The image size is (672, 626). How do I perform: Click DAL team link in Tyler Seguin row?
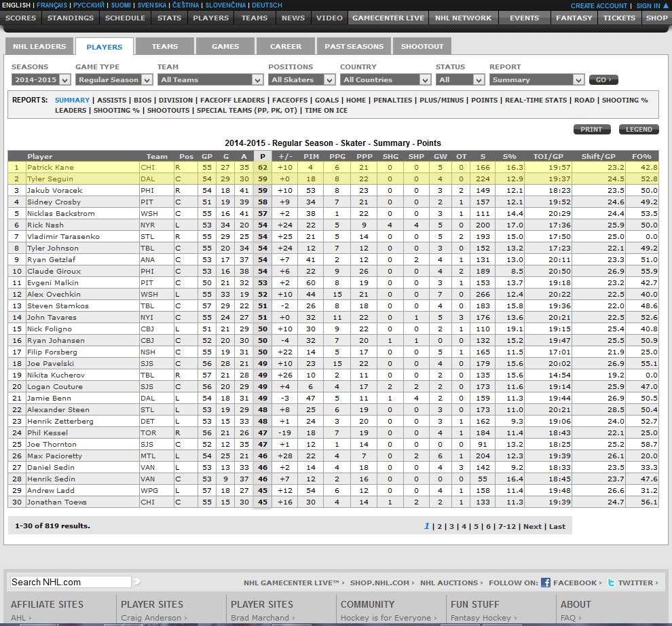tap(148, 179)
